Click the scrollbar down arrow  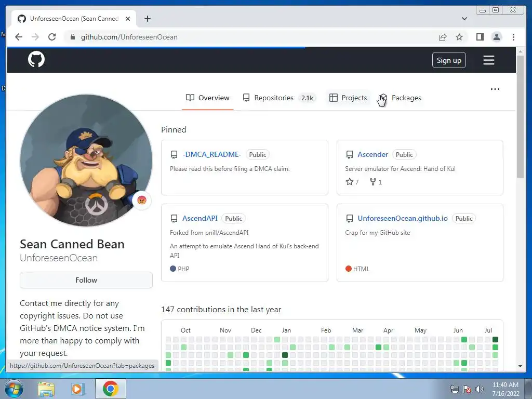pyautogui.click(x=520, y=366)
